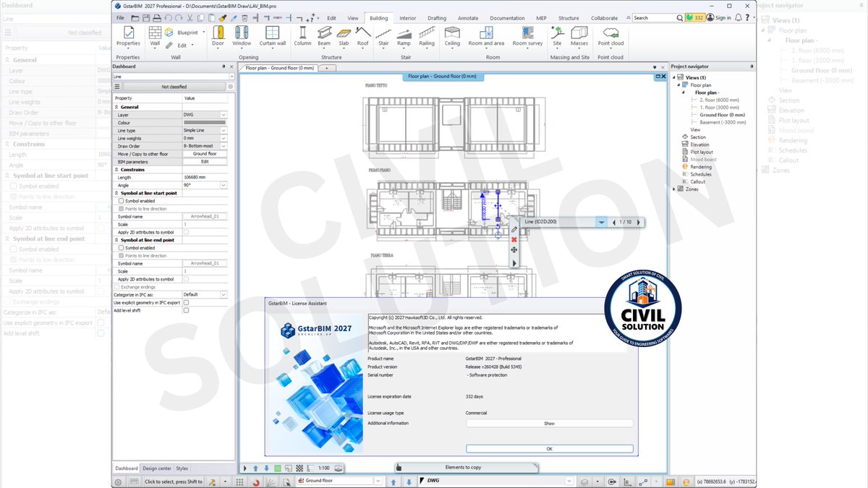Click the pencil edit icon in floating toolbar
The height and width of the screenshot is (488, 868).
(514, 229)
